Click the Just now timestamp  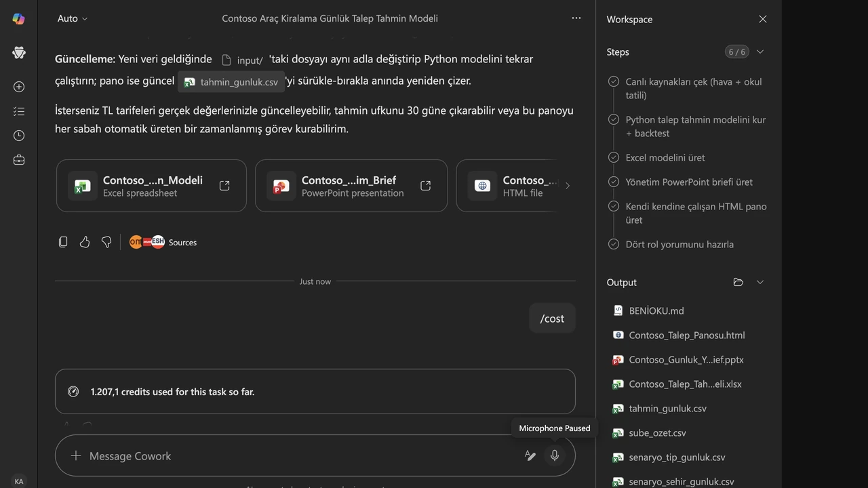pyautogui.click(x=315, y=281)
